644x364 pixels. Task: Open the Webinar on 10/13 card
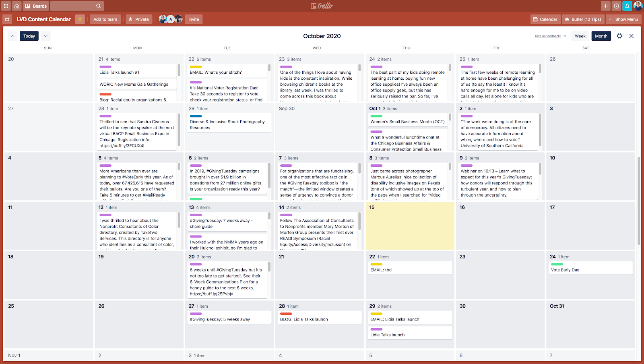(x=497, y=181)
